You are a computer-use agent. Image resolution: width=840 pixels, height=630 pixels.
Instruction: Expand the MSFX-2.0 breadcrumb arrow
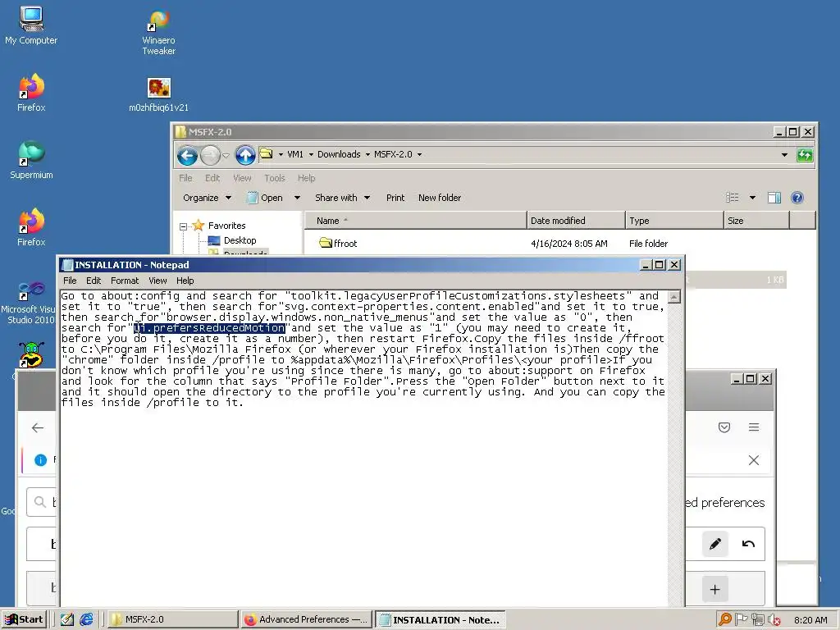[419, 154]
